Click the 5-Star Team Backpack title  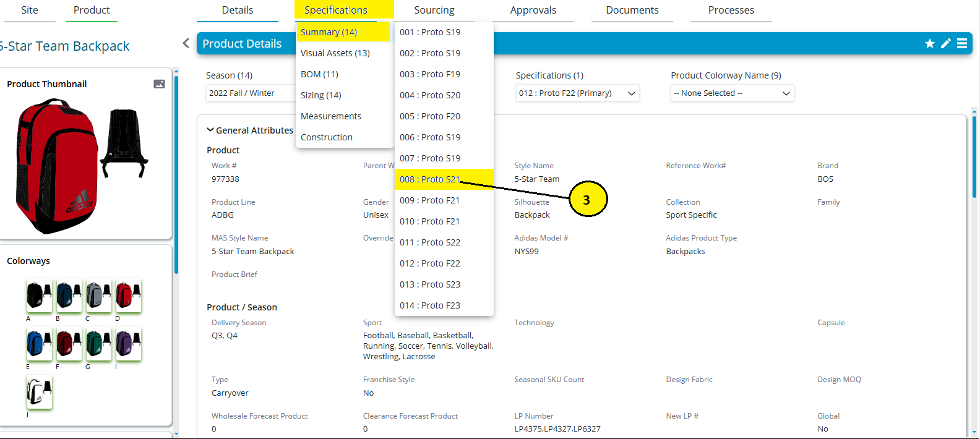coord(64,46)
